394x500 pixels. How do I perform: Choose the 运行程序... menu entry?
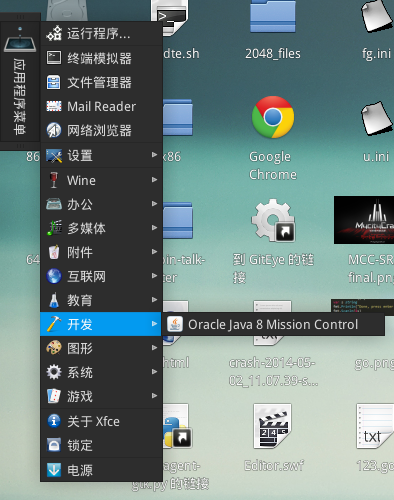click(101, 33)
